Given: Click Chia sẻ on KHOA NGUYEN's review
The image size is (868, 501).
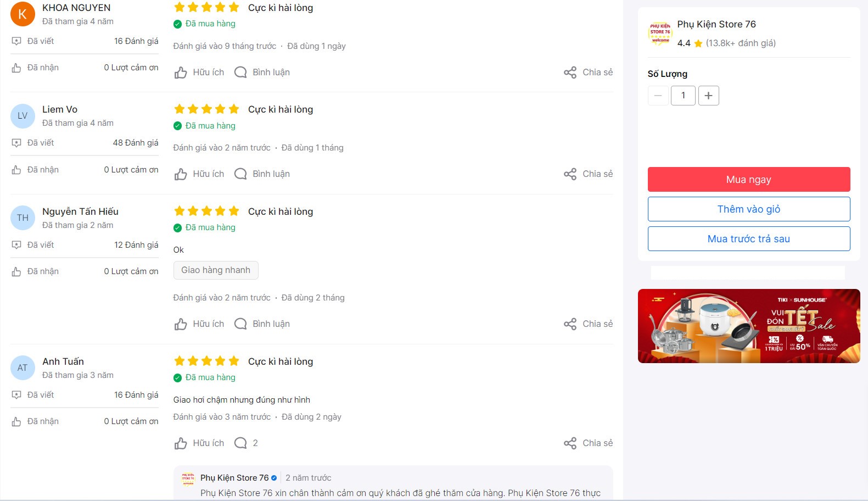Looking at the screenshot, I should coord(588,73).
